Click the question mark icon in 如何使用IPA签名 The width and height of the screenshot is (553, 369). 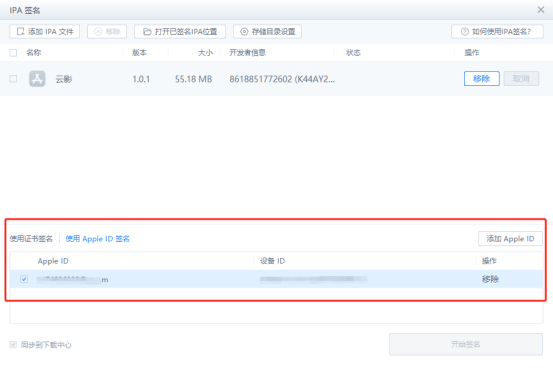(465, 32)
